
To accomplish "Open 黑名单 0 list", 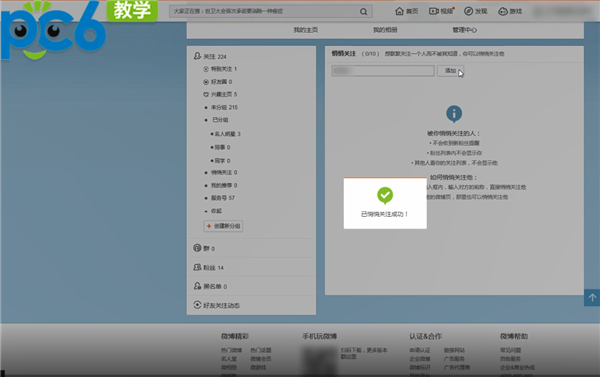I will pos(215,286).
